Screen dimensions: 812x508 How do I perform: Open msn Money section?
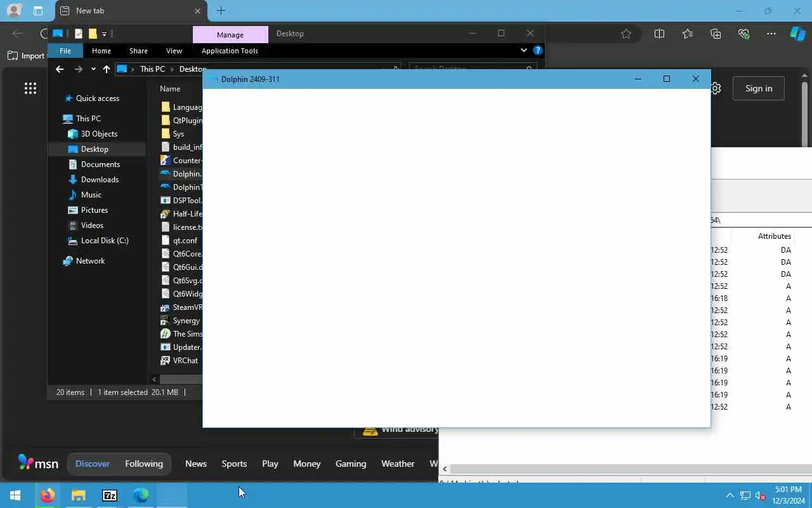(307, 464)
